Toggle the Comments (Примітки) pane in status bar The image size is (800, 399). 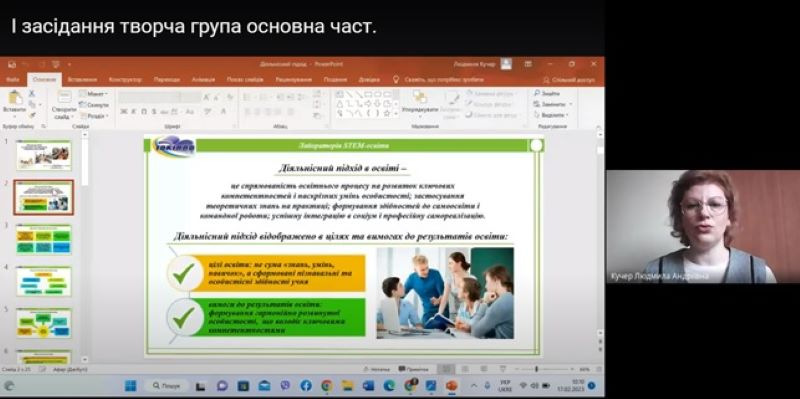414,369
